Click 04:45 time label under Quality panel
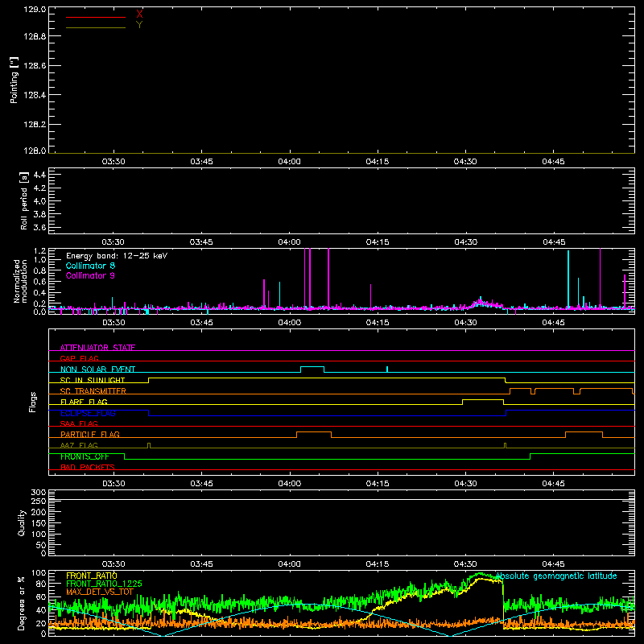The image size is (644, 644). tap(553, 564)
